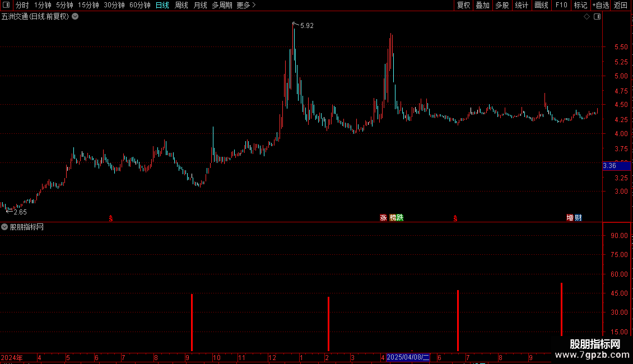Click the panel layout icon at far top-left
Image resolution: width=633 pixels, height=364 pixels.
6,5
